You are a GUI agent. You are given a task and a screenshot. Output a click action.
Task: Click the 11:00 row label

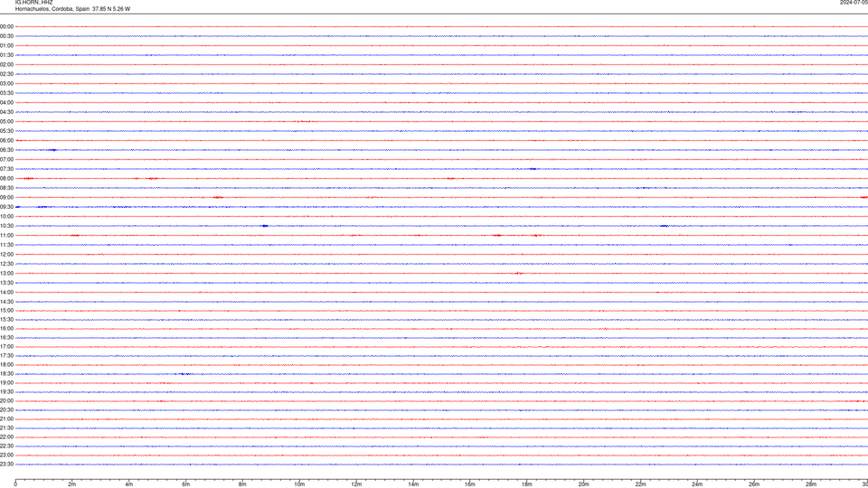pos(6,236)
